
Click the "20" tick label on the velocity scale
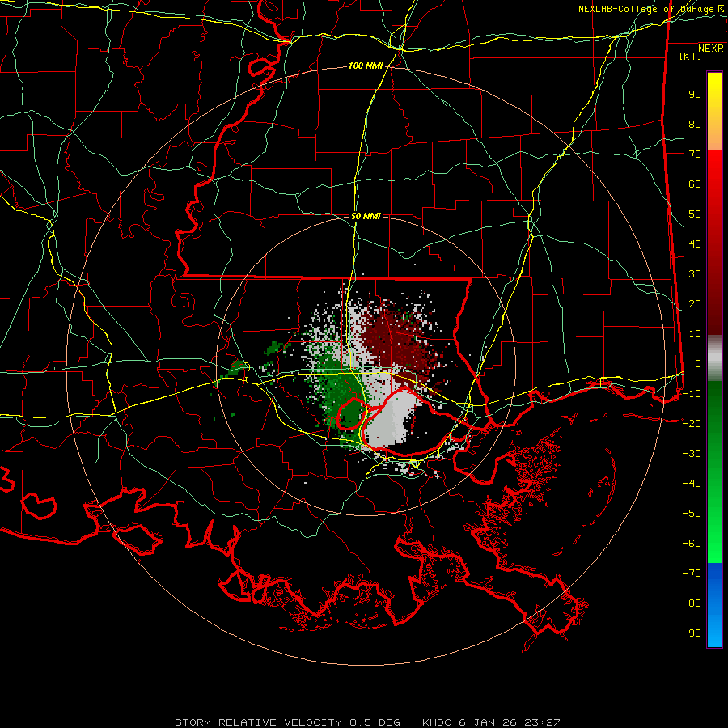(695, 304)
